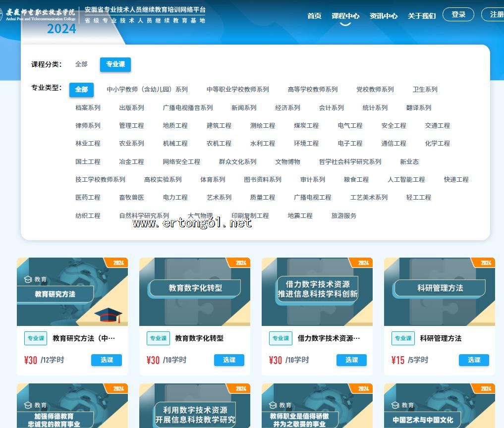Filter by 人工智能工程 type
The height and width of the screenshot is (428, 504).
click(x=406, y=179)
